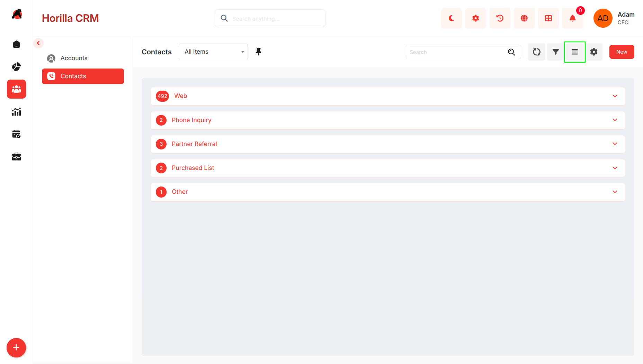Expand the Purchased List group chevron
The height and width of the screenshot is (364, 643).
pyautogui.click(x=615, y=168)
